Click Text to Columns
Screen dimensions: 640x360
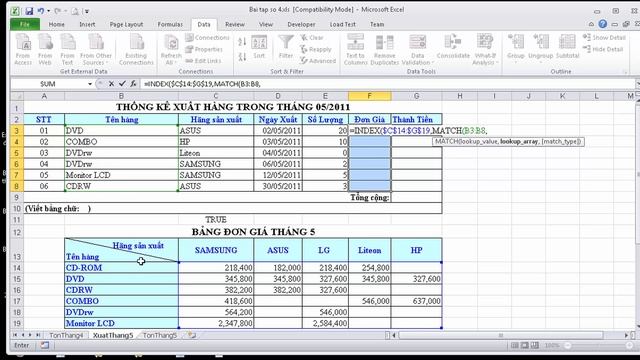[x=356, y=50]
